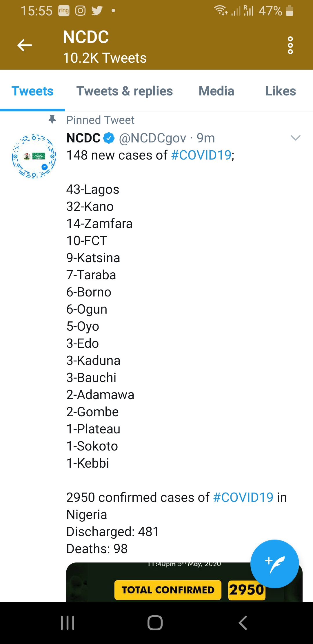Switch to the Media tab
This screenshot has height=644, width=313.
(x=216, y=91)
